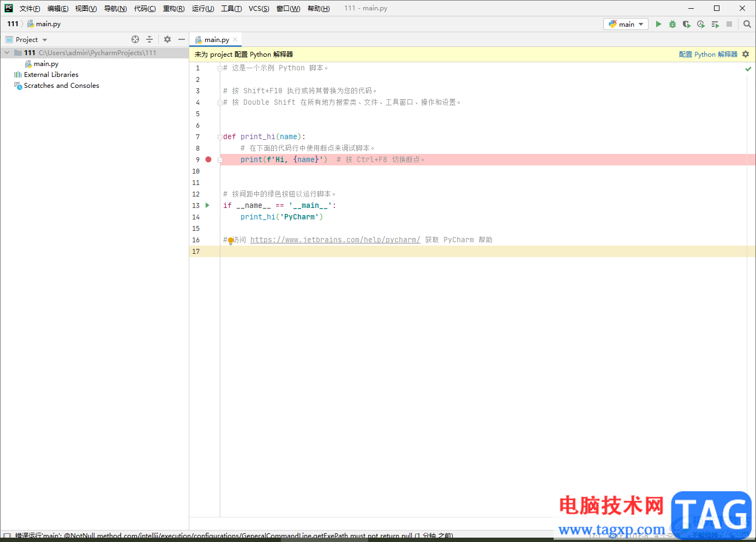The width and height of the screenshot is (756, 542).
Task: Open the 重构(R) menu
Action: click(173, 8)
